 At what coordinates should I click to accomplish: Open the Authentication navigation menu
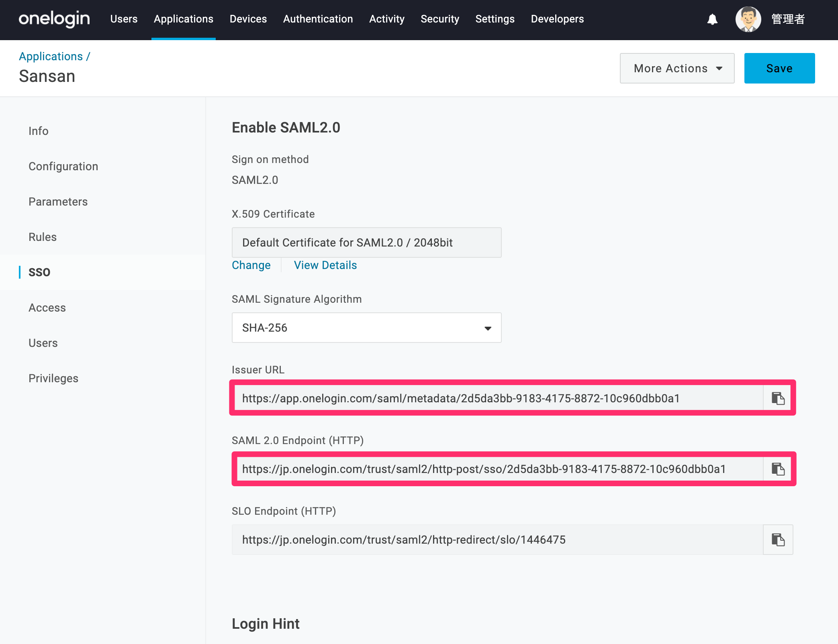[x=318, y=19]
